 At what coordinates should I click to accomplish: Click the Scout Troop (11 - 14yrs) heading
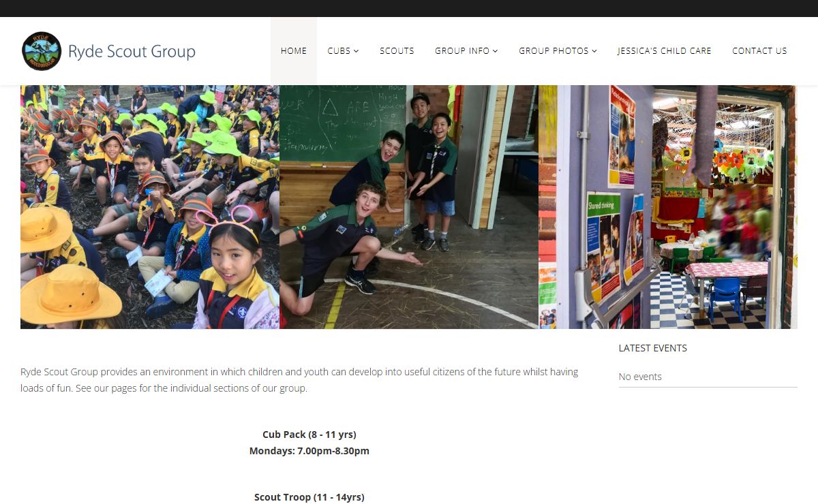coord(309,497)
